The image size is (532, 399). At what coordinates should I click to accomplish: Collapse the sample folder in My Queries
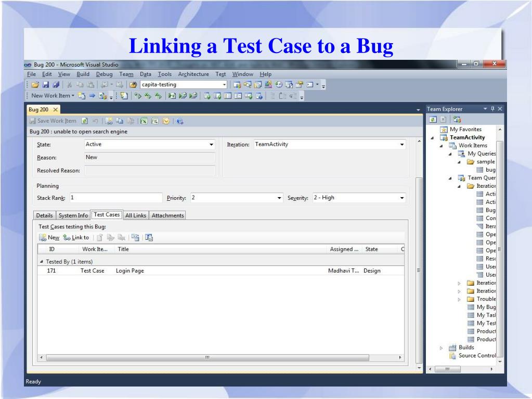pos(459,162)
